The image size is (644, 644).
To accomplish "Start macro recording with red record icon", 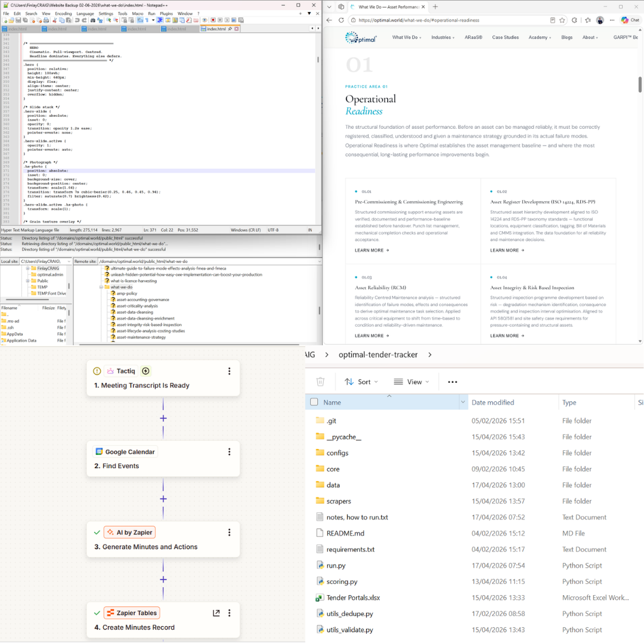I will 213,20.
